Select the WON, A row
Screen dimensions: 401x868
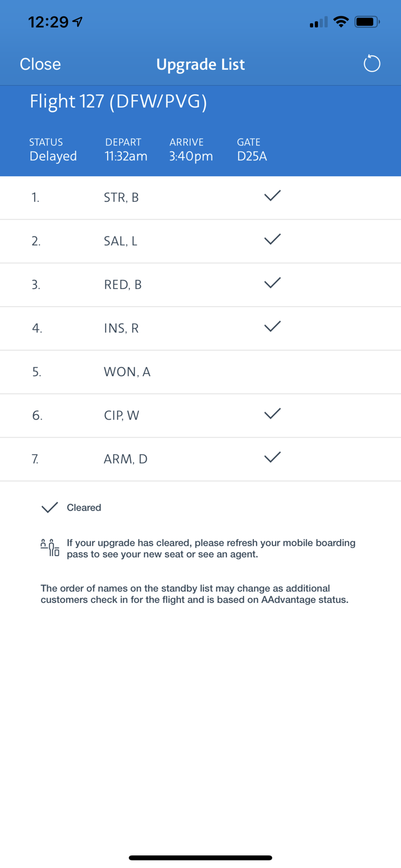point(200,372)
